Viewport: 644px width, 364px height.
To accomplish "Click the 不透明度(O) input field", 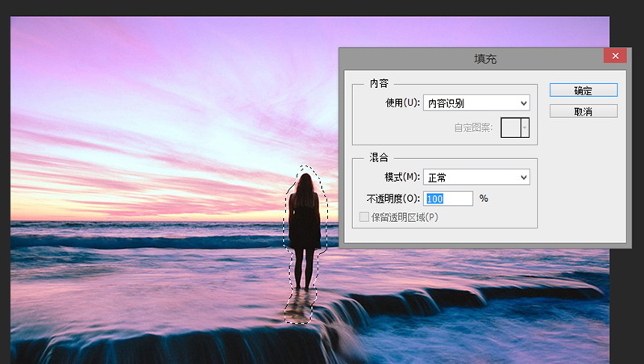I will click(x=448, y=199).
